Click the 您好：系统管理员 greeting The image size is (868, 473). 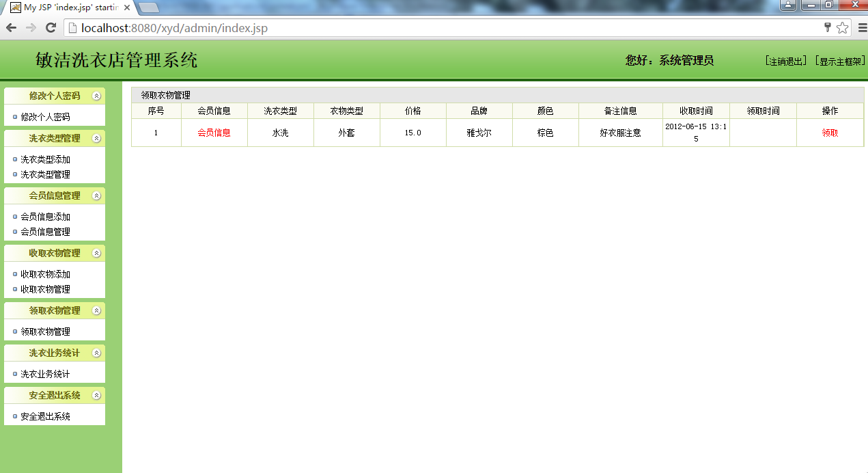[x=669, y=60]
